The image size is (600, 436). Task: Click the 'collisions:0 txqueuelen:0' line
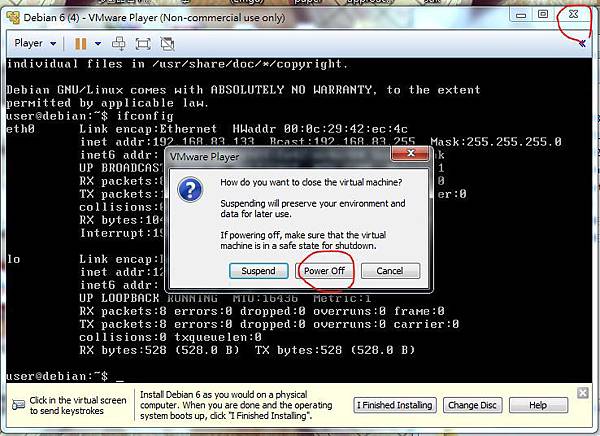click(x=170, y=337)
